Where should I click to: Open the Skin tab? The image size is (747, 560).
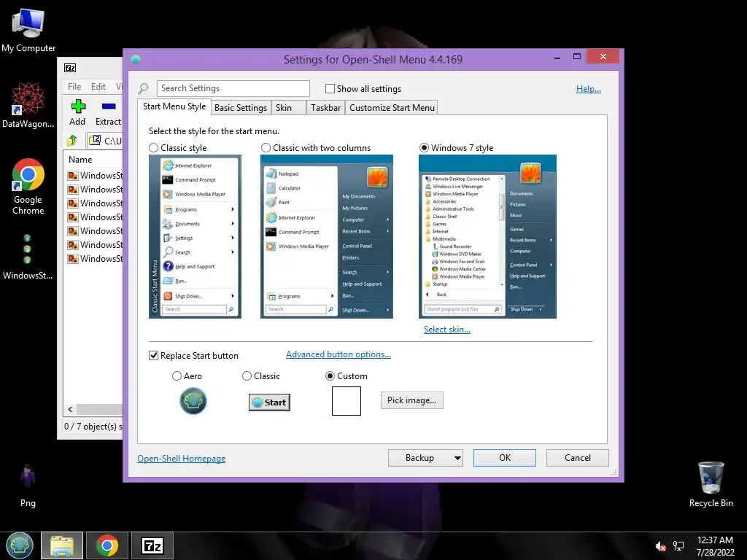coord(288,108)
